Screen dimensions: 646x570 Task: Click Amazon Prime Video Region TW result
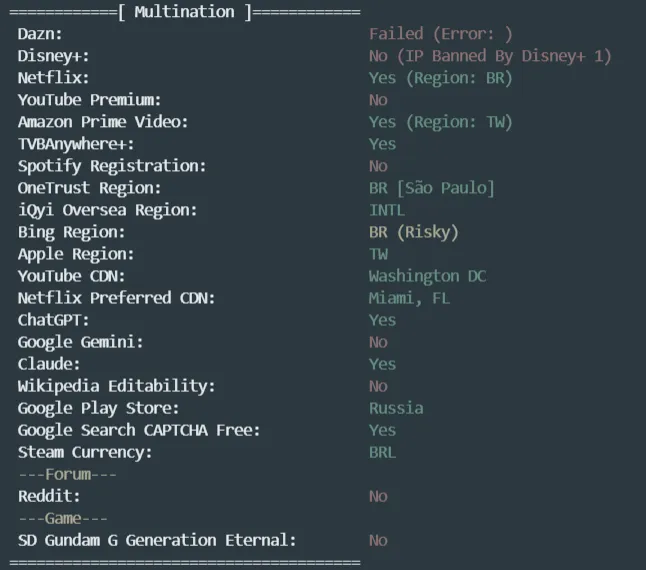(x=440, y=122)
